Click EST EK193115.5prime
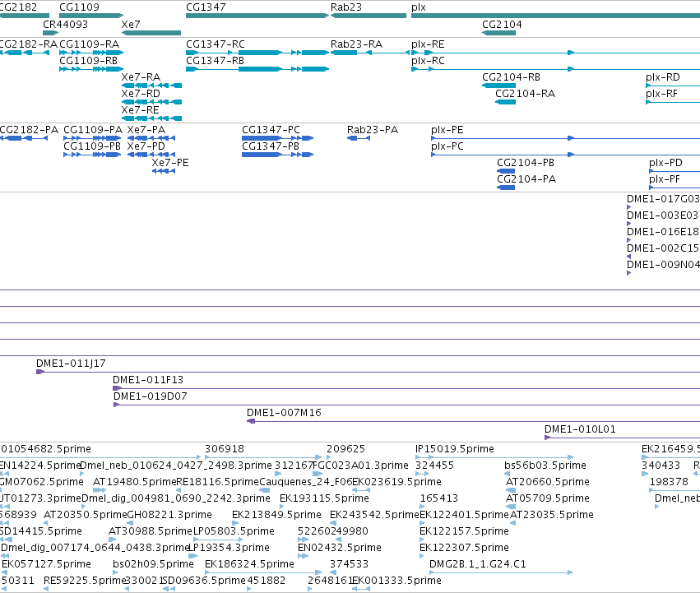Viewport: 700px width, 593px height. 281,507
